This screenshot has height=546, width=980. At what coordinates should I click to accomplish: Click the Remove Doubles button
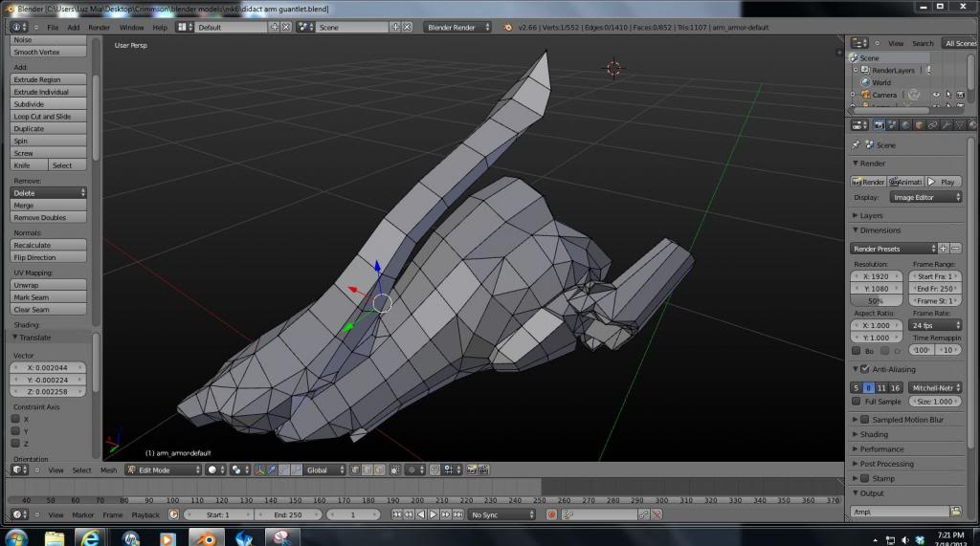(48, 217)
